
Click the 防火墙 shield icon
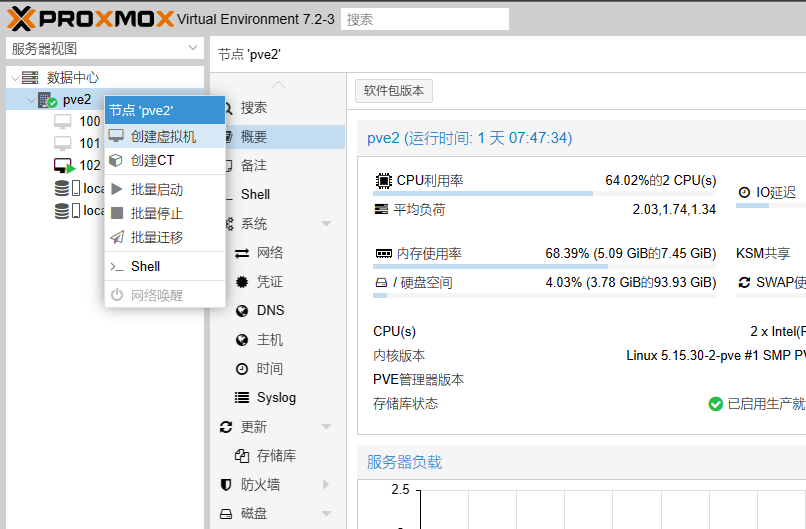coord(226,484)
